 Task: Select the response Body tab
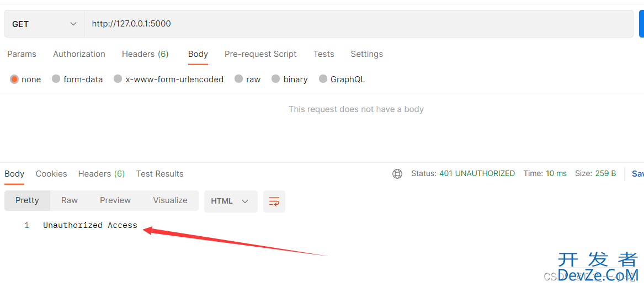(x=14, y=174)
